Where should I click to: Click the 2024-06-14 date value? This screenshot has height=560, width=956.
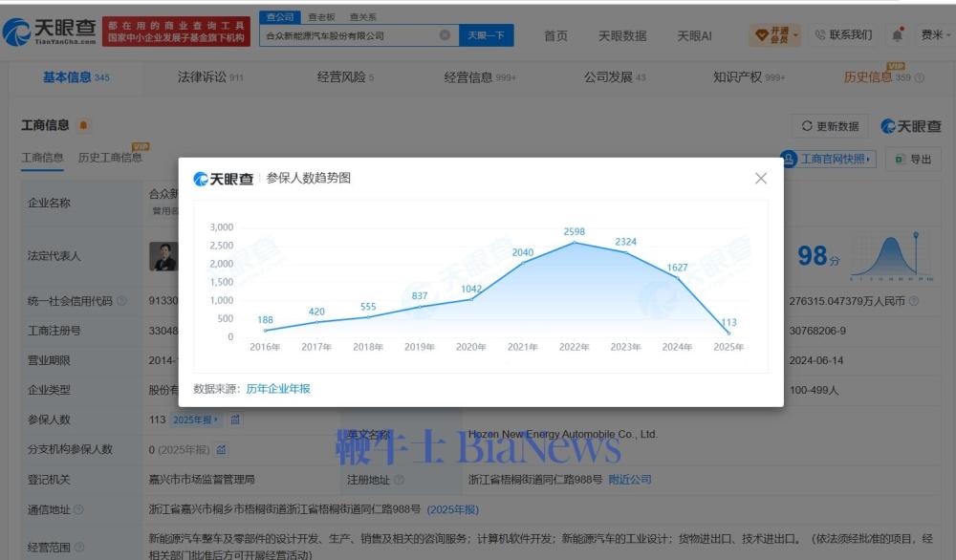tap(815, 360)
